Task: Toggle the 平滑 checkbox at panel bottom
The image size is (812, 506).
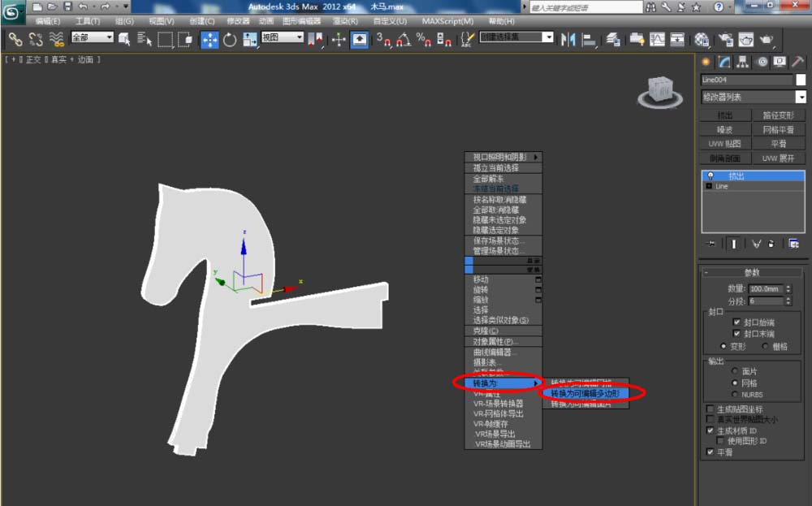Action: pos(710,452)
